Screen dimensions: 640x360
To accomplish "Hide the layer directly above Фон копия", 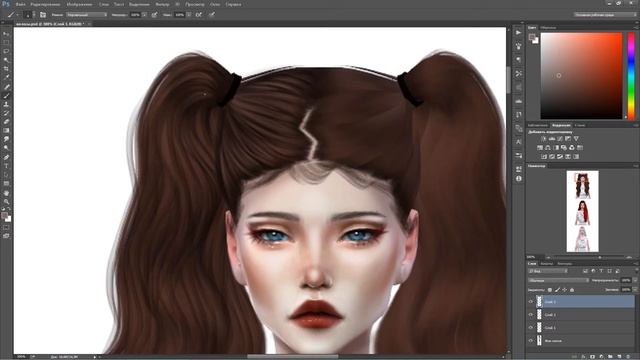I will [531, 328].
